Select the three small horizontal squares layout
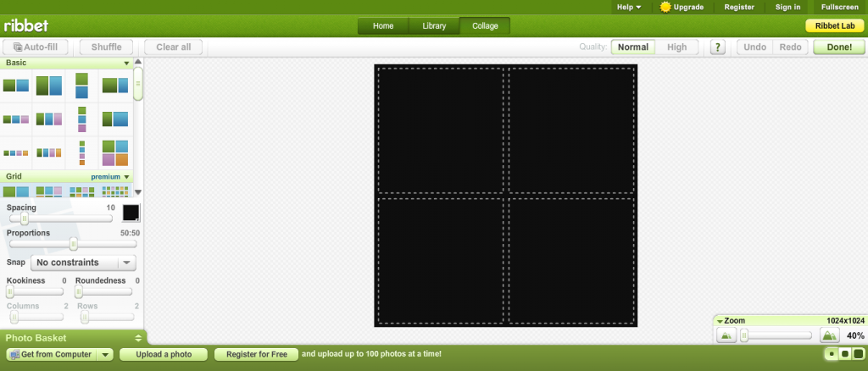868x371 pixels. [15, 119]
